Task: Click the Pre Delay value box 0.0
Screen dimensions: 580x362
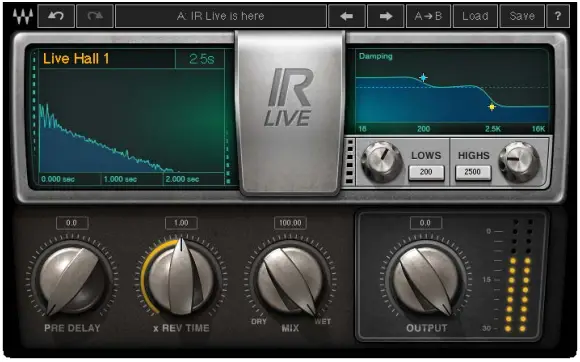Action: [x=72, y=223]
